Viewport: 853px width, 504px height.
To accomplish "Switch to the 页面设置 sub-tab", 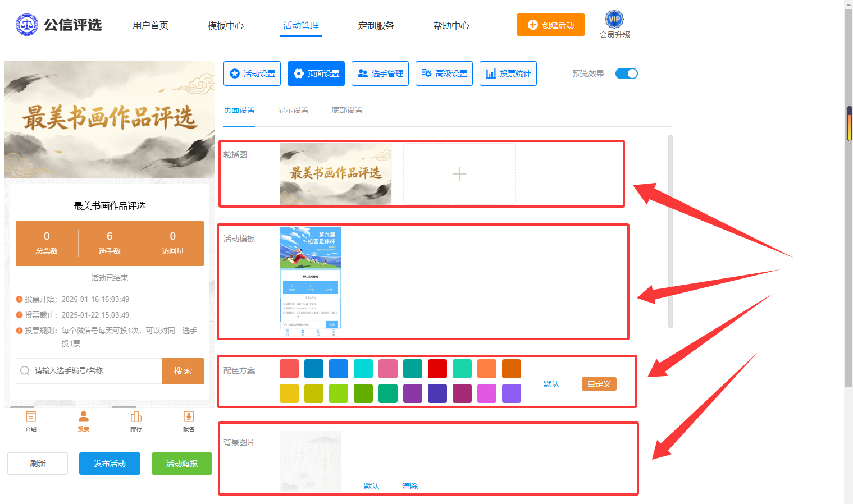I will tap(239, 110).
